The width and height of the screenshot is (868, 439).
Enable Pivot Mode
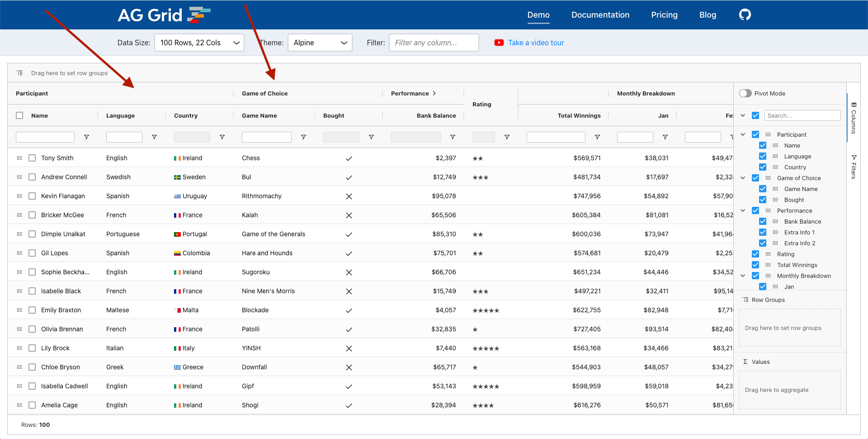click(745, 93)
